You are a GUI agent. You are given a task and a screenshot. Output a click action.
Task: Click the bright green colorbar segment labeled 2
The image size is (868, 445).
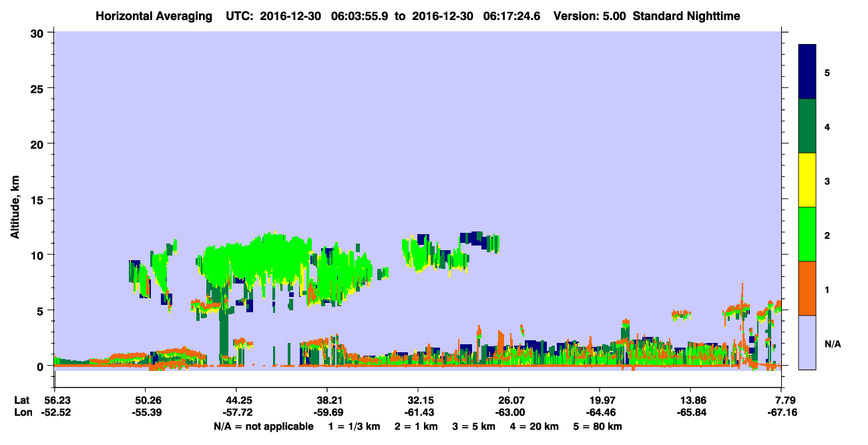click(807, 234)
